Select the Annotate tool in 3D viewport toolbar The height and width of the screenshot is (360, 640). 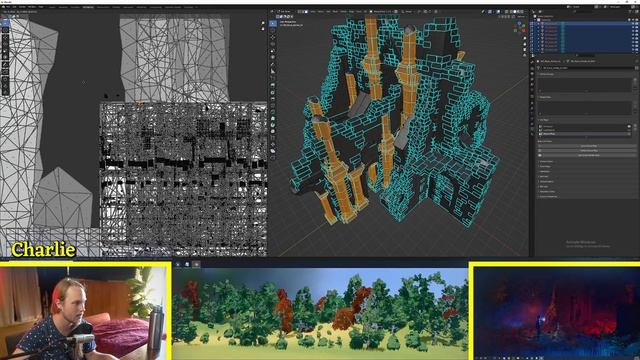pos(273,64)
